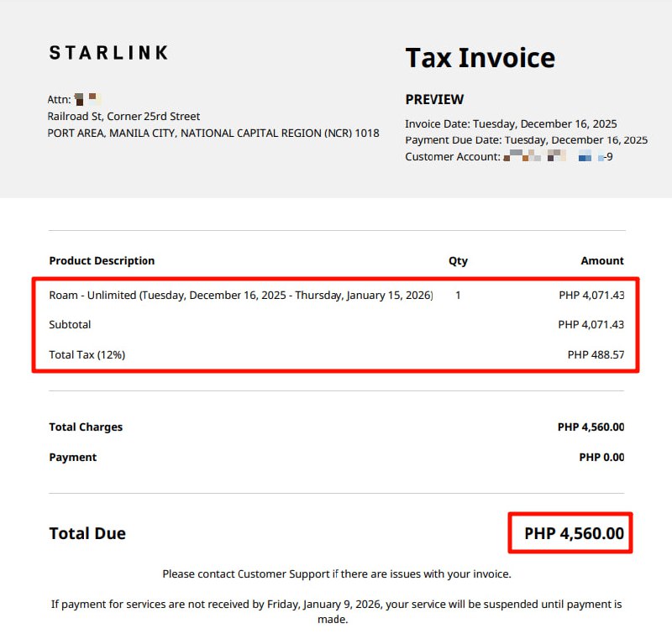Click the Customer Account number

558,156
